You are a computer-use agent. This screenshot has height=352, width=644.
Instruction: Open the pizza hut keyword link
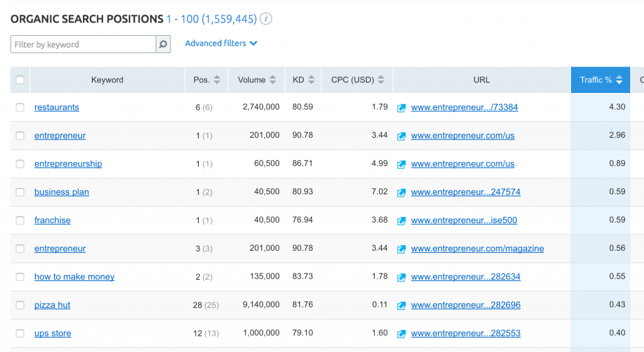[x=52, y=305]
